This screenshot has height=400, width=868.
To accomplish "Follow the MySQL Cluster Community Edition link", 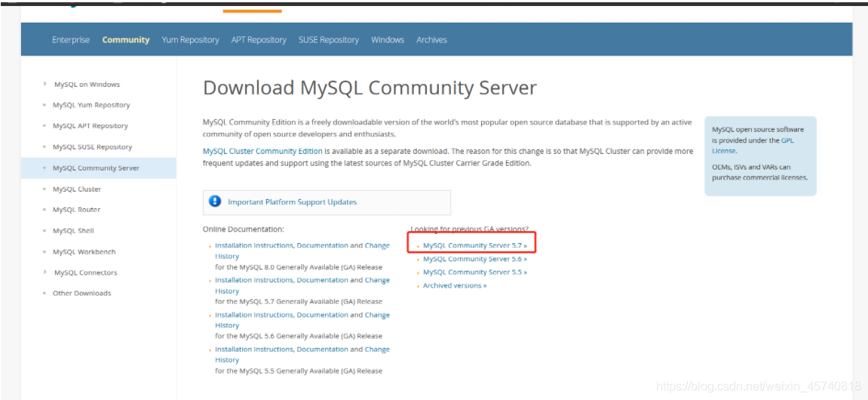I will click(x=262, y=151).
